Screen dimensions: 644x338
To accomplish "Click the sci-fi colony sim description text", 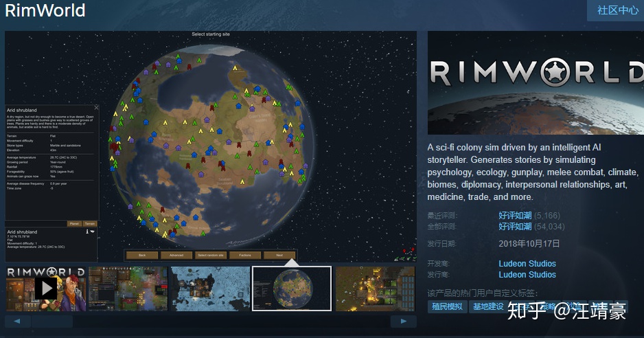I will point(533,172).
